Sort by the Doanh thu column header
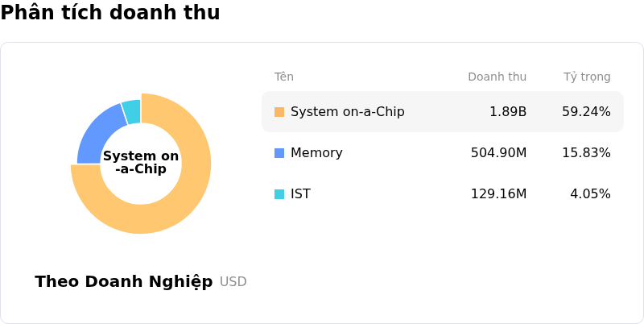Viewport: 644px width, 324px height. tap(497, 77)
